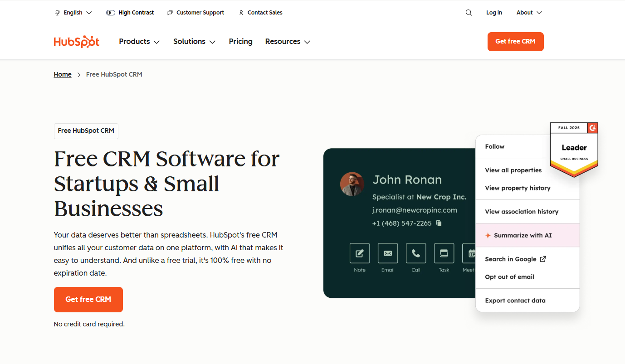Image resolution: width=625 pixels, height=364 pixels.
Task: Choose Export contact data from the menu
Action: tap(515, 300)
